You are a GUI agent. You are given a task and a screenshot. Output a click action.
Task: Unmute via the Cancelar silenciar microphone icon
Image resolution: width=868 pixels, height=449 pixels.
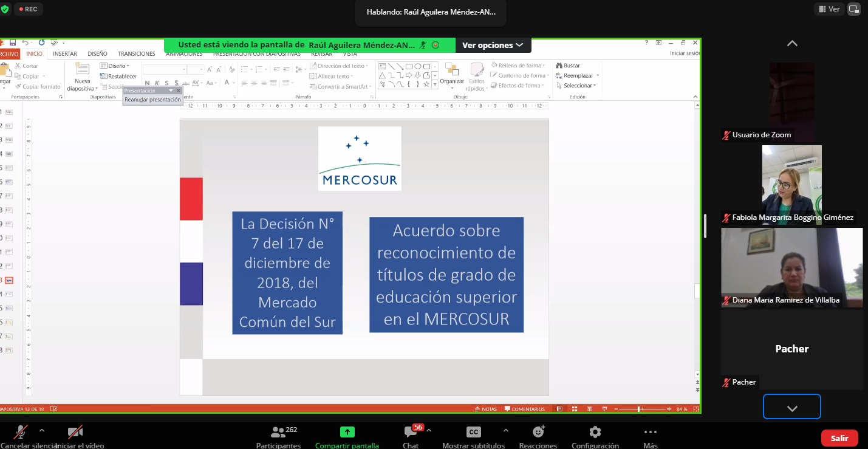(21, 432)
